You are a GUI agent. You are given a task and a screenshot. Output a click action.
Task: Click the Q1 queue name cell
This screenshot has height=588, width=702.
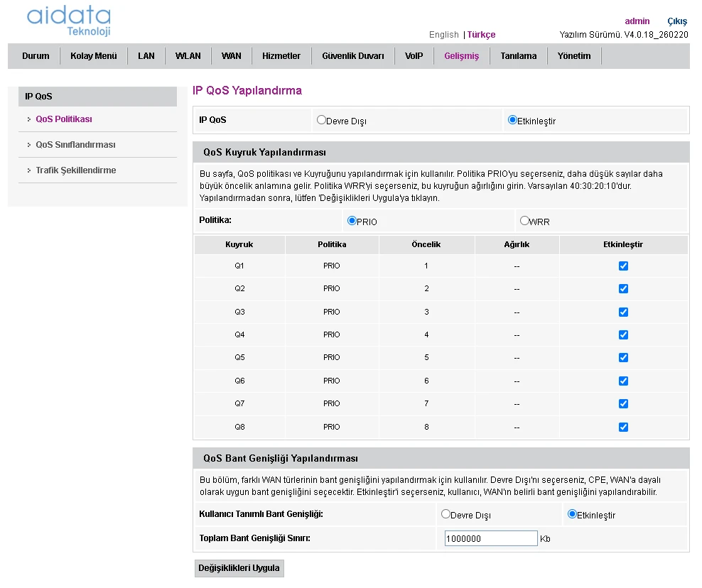pyautogui.click(x=239, y=266)
